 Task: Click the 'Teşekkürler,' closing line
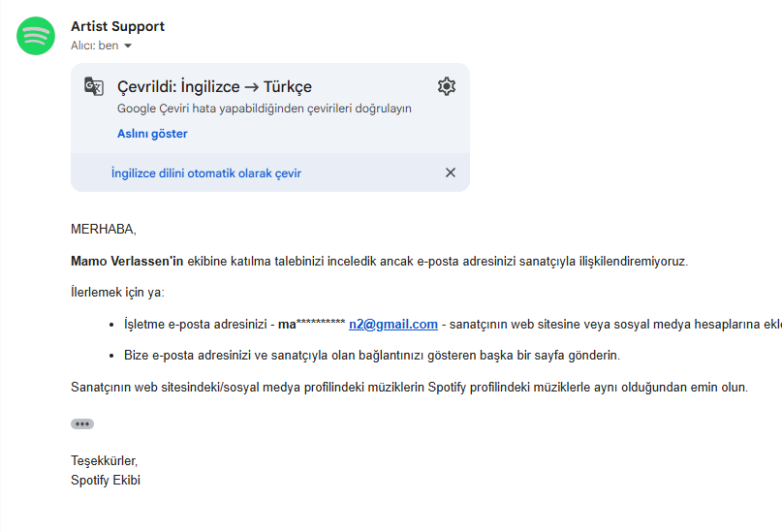tap(104, 460)
